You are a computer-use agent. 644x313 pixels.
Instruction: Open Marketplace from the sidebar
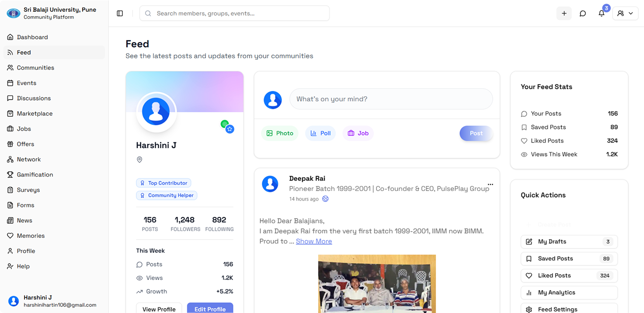tap(35, 114)
